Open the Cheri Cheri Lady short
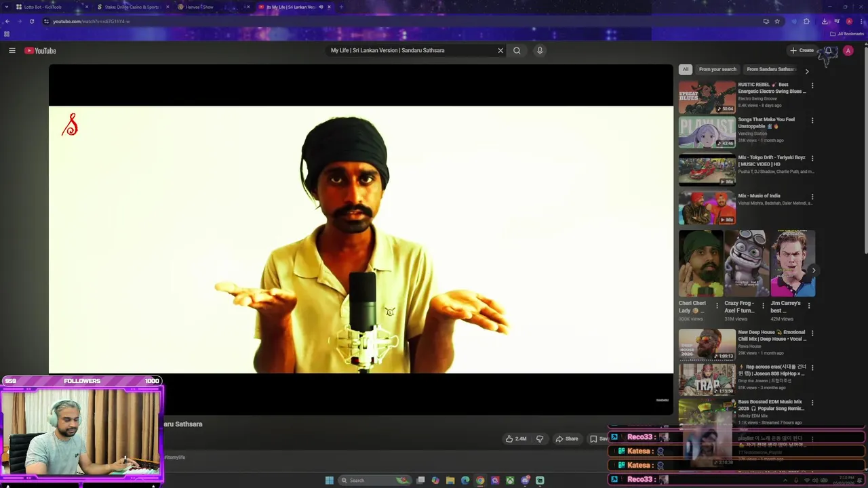 coord(701,264)
